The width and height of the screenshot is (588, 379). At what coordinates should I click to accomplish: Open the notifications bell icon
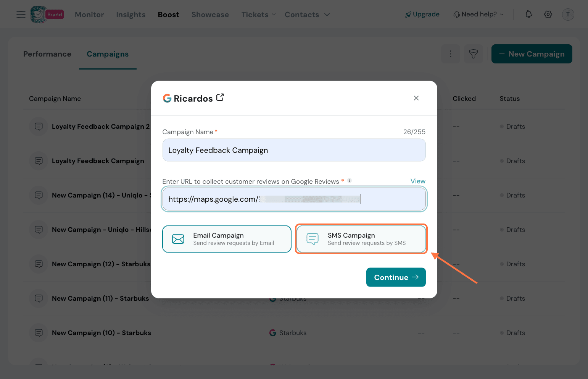click(529, 15)
